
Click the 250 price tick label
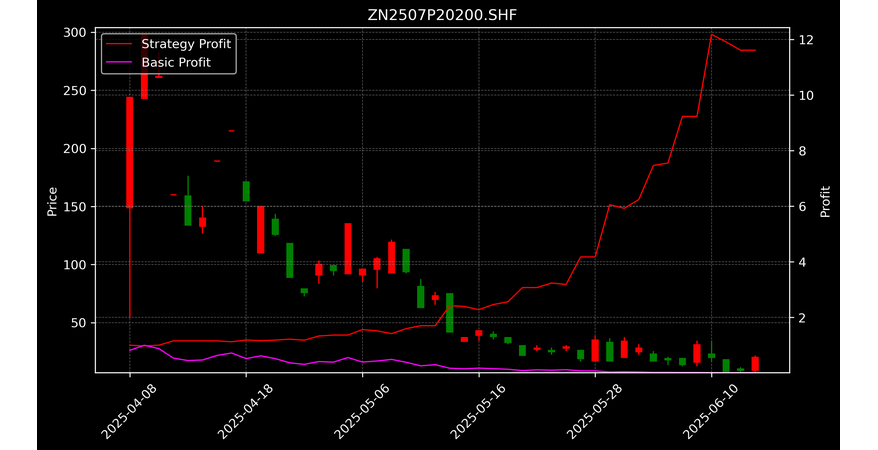click(76, 91)
